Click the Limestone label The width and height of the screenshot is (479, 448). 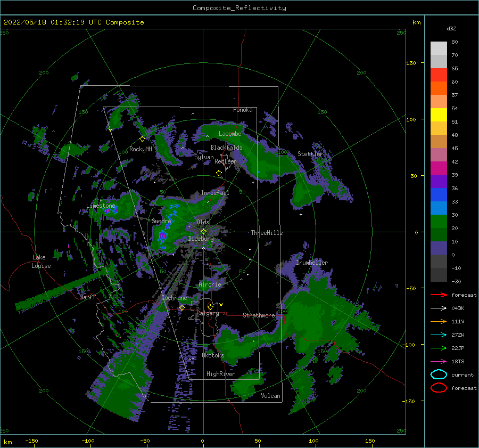tap(101, 206)
